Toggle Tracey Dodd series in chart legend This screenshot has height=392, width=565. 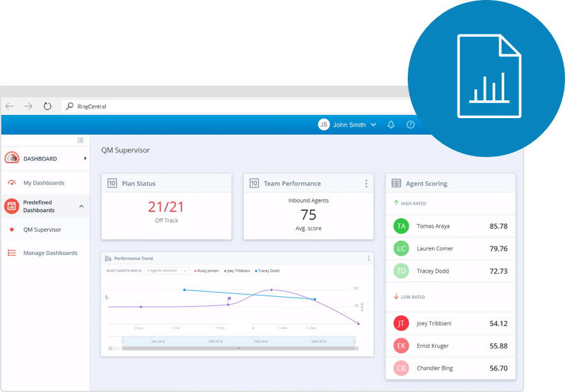[268, 271]
